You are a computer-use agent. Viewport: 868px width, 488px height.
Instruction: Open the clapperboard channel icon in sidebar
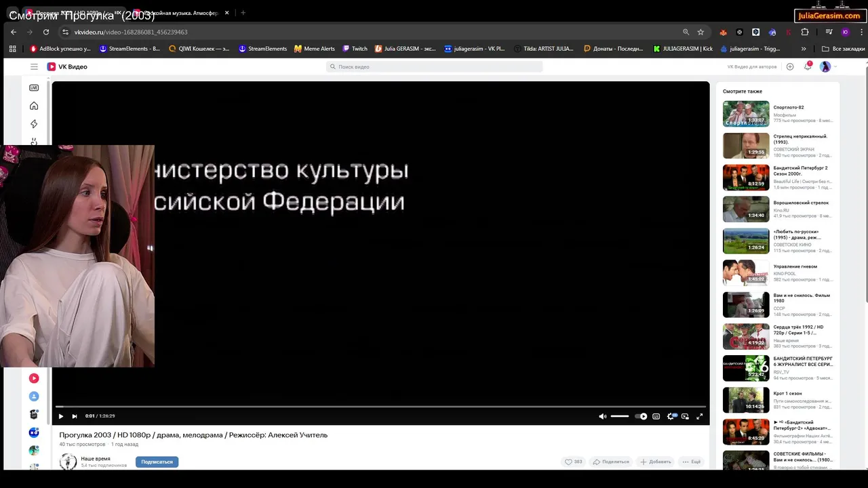pyautogui.click(x=34, y=414)
